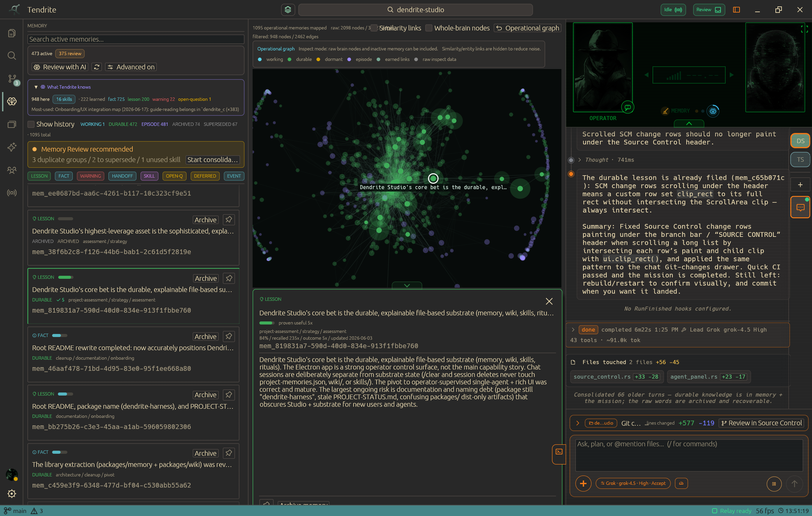
Task: Click the user avatar in sidebar
Action: pos(12,474)
